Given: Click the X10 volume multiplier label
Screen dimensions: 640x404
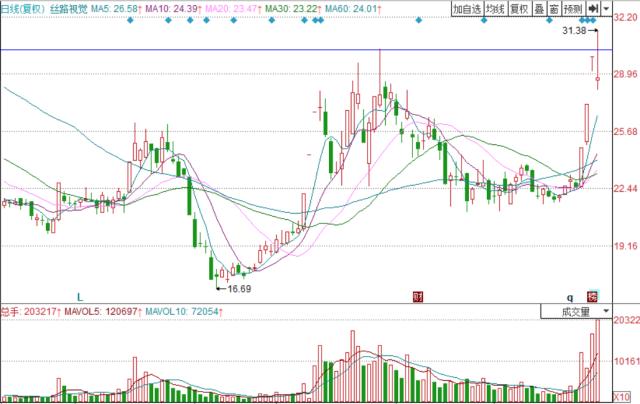Looking at the screenshot, I should [x=622, y=396].
